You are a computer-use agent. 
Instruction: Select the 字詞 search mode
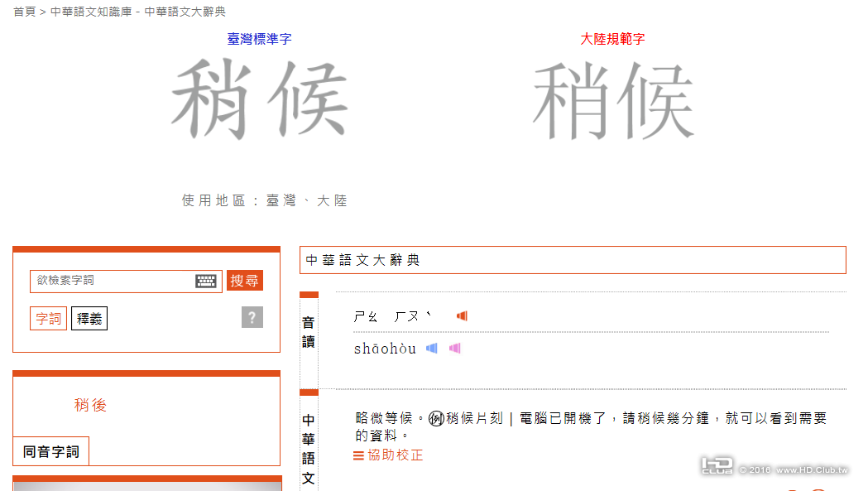tap(48, 317)
